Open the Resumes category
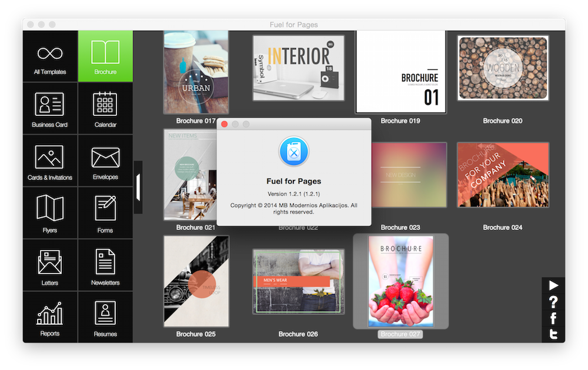The height and width of the screenshot is (370, 588). coord(105,318)
